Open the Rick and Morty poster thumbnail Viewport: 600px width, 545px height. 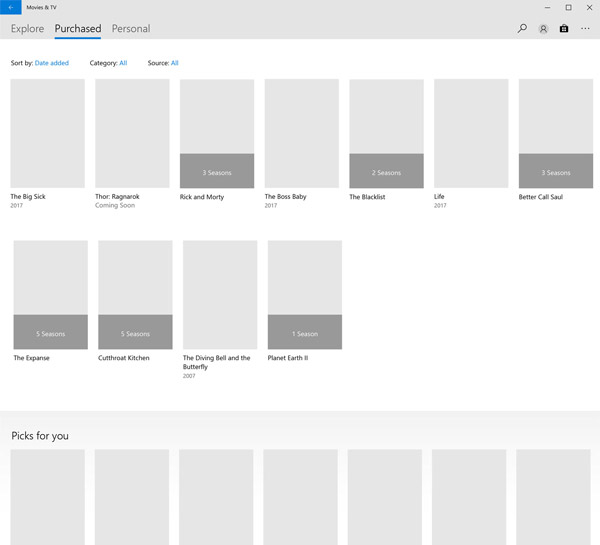click(217, 133)
